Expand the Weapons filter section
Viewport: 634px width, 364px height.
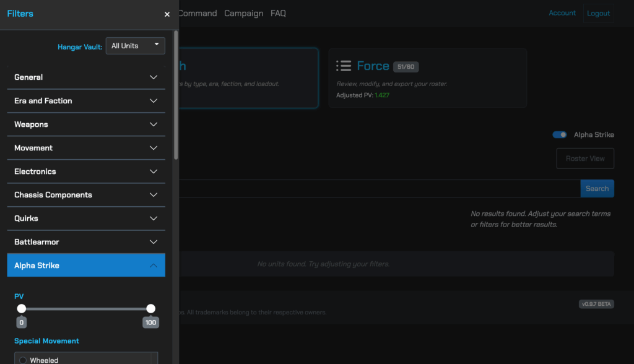(x=86, y=124)
